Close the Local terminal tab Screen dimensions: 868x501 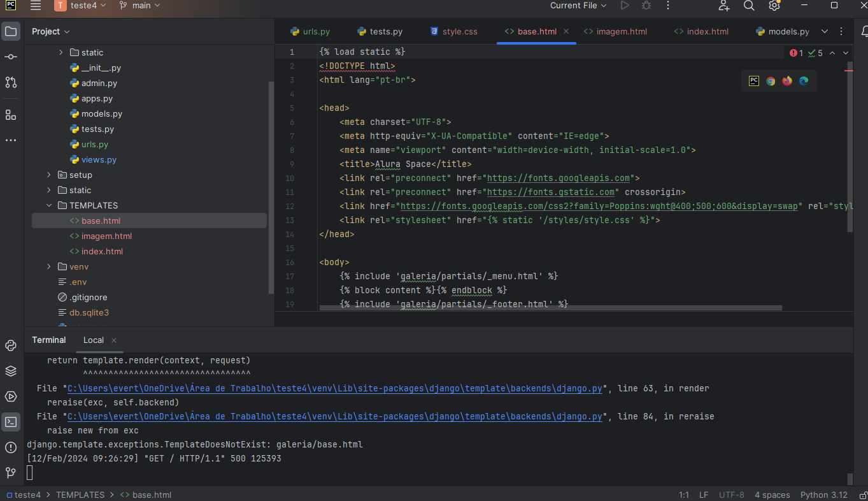point(114,340)
